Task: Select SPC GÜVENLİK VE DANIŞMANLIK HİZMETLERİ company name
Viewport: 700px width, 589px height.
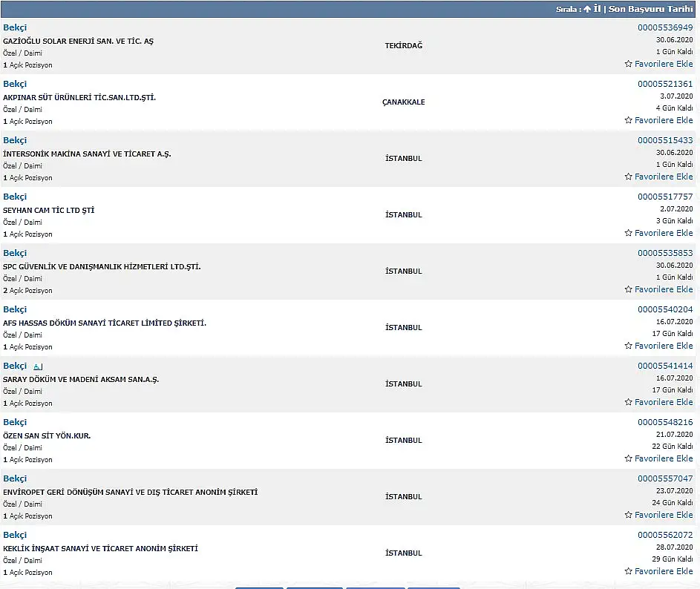Action: (102, 267)
